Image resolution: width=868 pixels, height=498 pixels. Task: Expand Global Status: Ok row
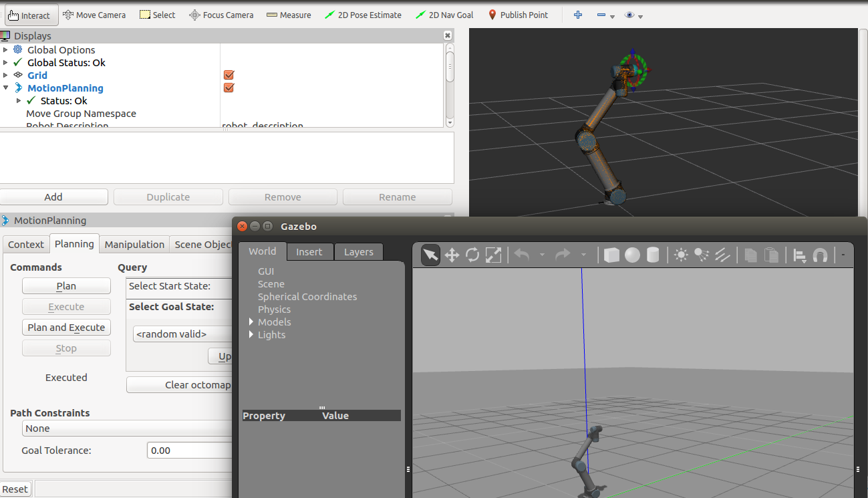(x=5, y=63)
